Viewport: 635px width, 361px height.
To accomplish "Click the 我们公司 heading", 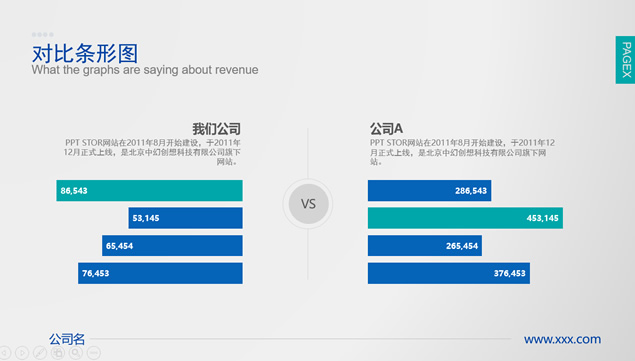I will point(216,129).
